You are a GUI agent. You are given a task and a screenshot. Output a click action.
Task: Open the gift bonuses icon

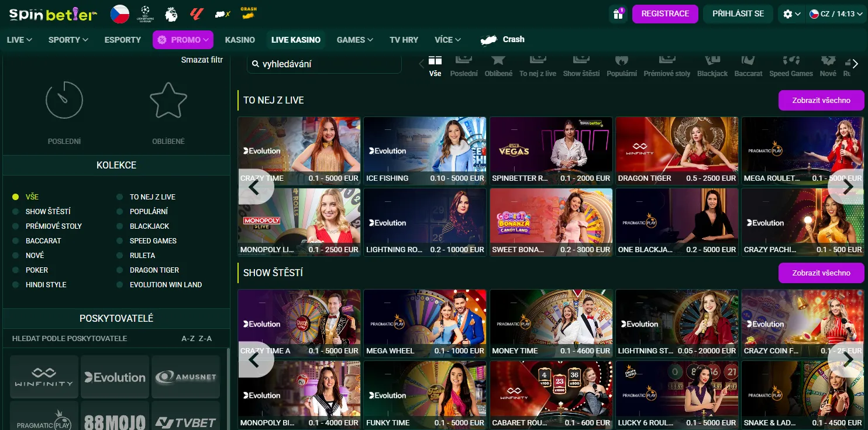618,14
